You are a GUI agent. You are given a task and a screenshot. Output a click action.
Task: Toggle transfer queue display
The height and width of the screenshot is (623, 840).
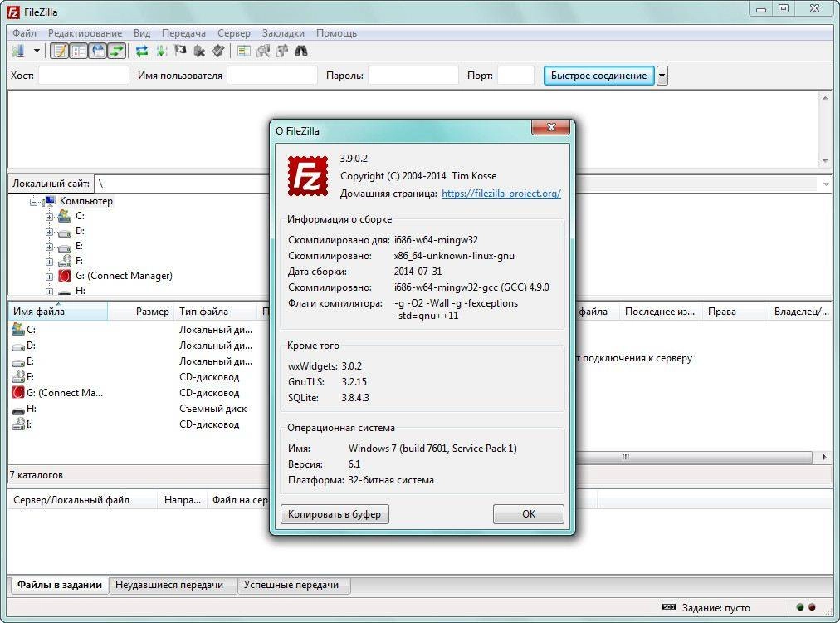pos(117,51)
